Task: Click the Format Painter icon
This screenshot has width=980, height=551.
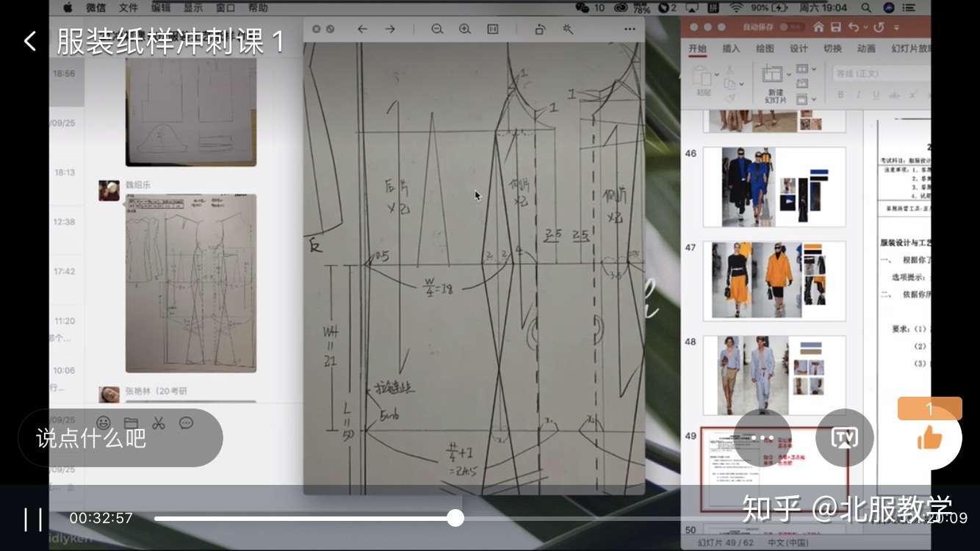Action: [729, 98]
